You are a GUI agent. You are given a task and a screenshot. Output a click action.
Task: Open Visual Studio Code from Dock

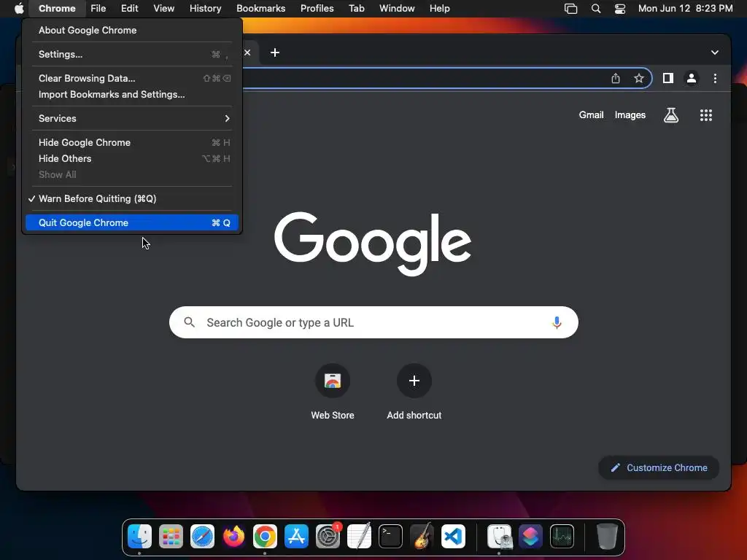tap(453, 536)
